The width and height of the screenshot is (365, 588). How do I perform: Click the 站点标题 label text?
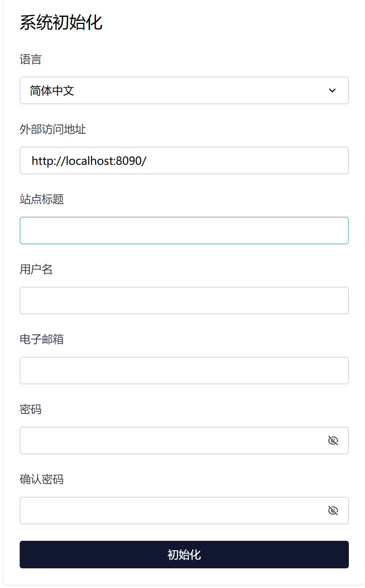[x=42, y=199]
